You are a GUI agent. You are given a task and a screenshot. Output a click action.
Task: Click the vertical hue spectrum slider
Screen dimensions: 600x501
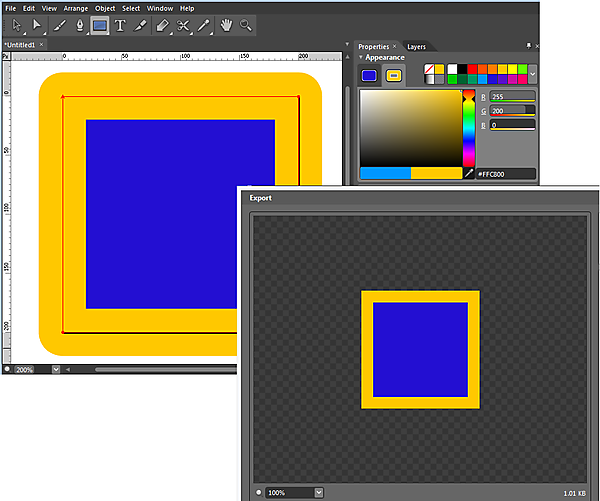click(x=468, y=128)
